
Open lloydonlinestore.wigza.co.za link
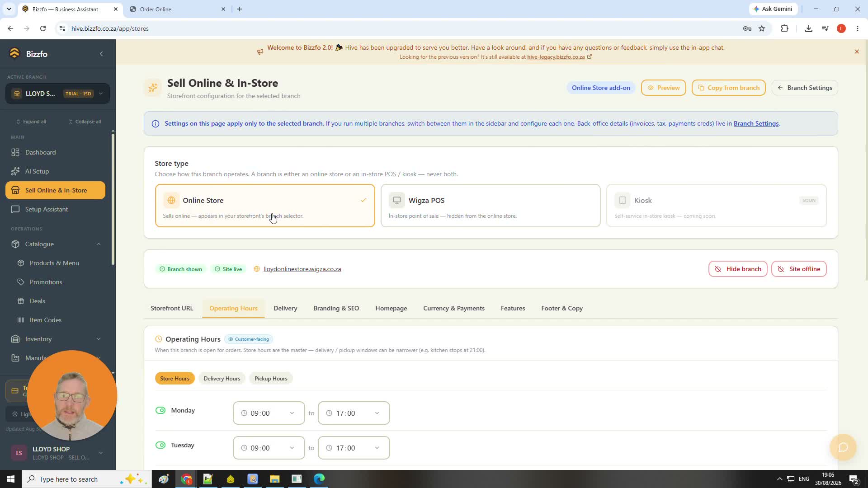click(x=302, y=269)
